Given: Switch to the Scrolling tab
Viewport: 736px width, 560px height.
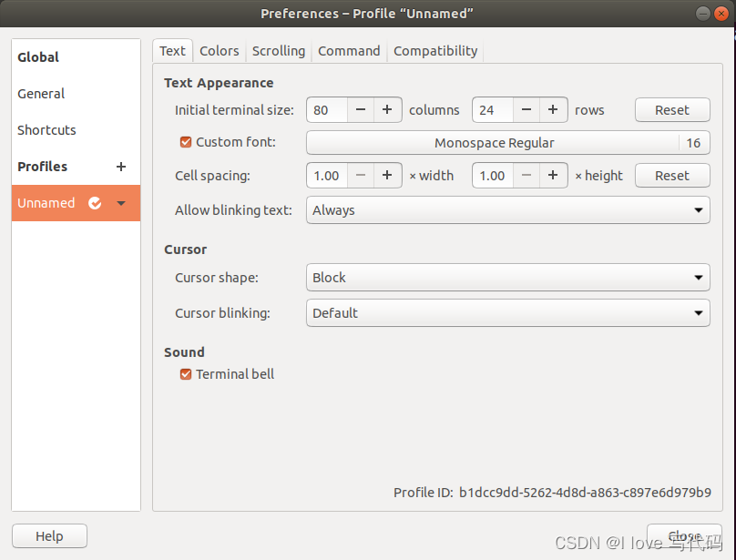Looking at the screenshot, I should (279, 51).
